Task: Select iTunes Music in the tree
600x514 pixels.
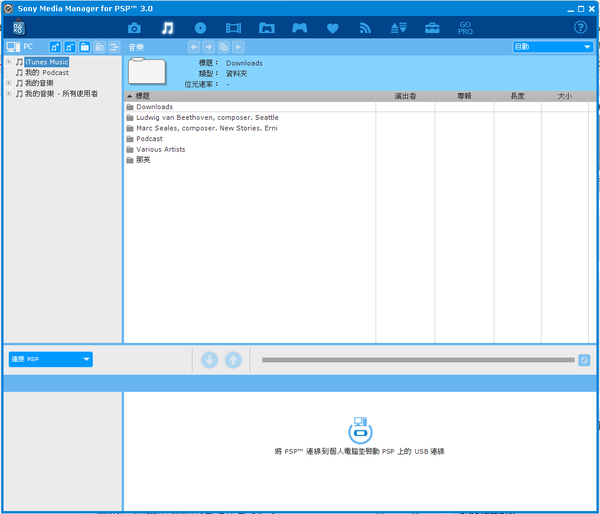Action: tap(46, 62)
